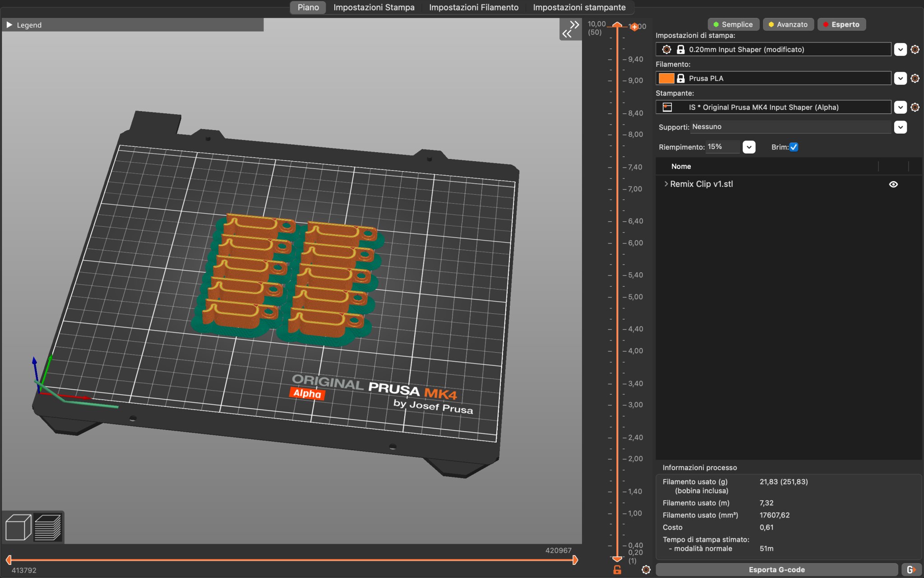
Task: Open the Impostazioni Filamento tab
Action: click(x=473, y=7)
